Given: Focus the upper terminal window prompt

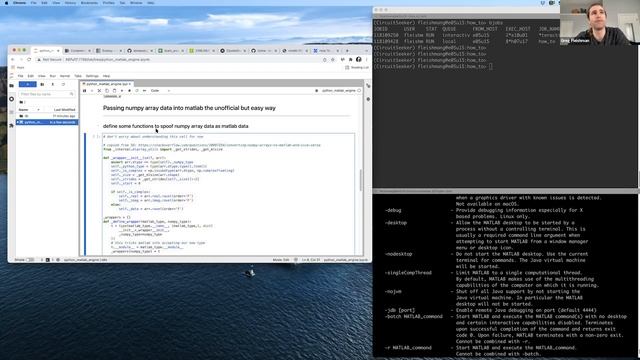Looking at the screenshot, I should click(x=491, y=67).
